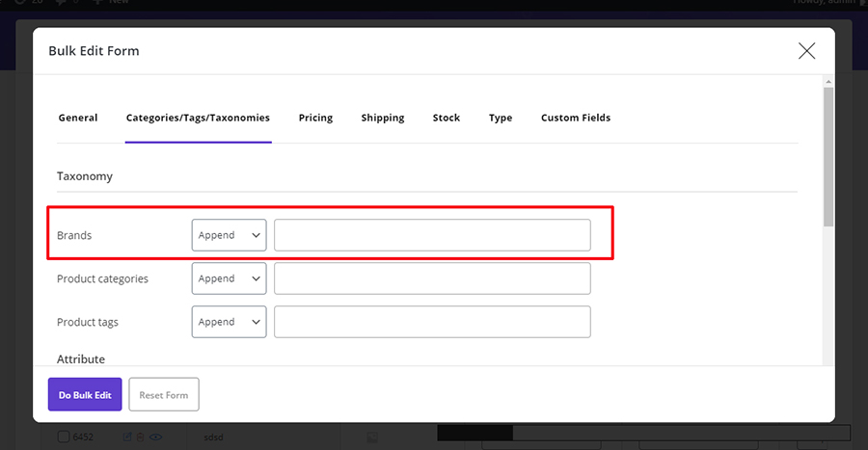Screen dimensions: 868x450
Task: Click the delete icon in row 6452
Action: (x=141, y=437)
